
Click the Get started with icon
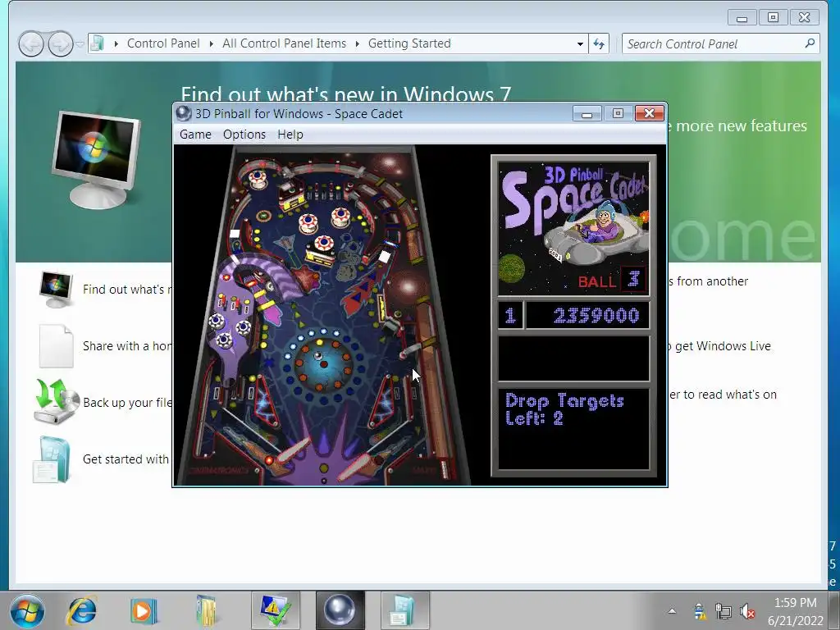(52, 460)
